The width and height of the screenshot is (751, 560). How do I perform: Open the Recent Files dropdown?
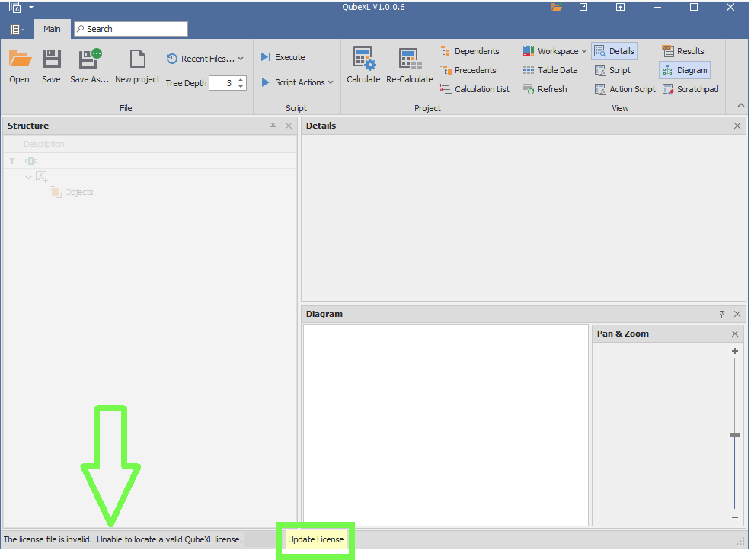(205, 59)
